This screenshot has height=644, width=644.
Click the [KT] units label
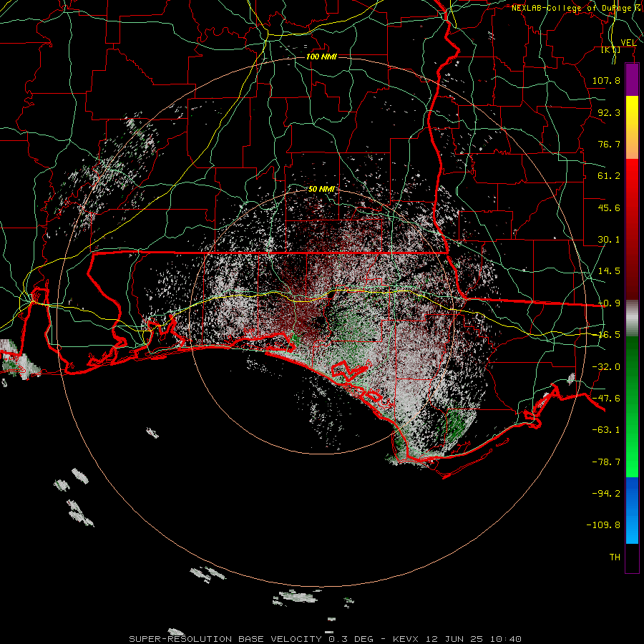click(611, 50)
